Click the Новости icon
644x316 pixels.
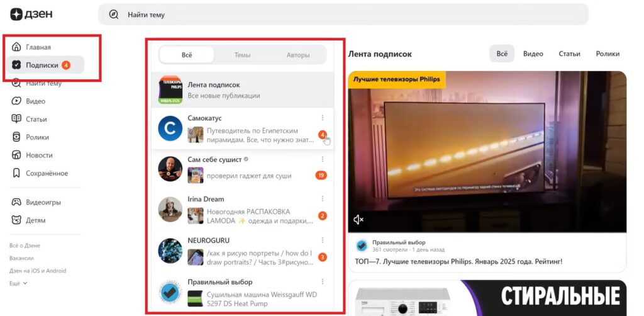16,155
